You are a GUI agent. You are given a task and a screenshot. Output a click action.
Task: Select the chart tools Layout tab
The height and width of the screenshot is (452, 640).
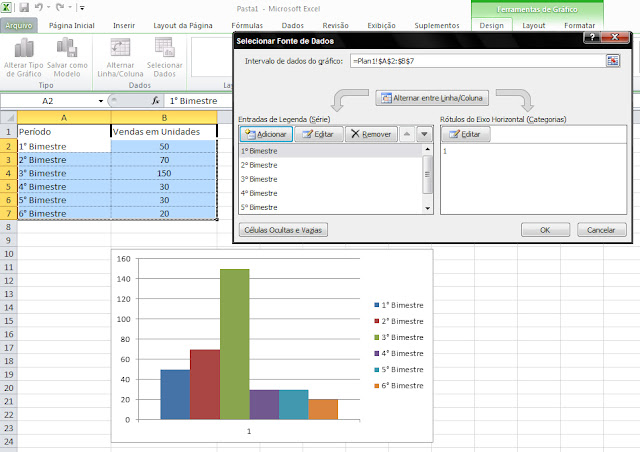pos(533,25)
